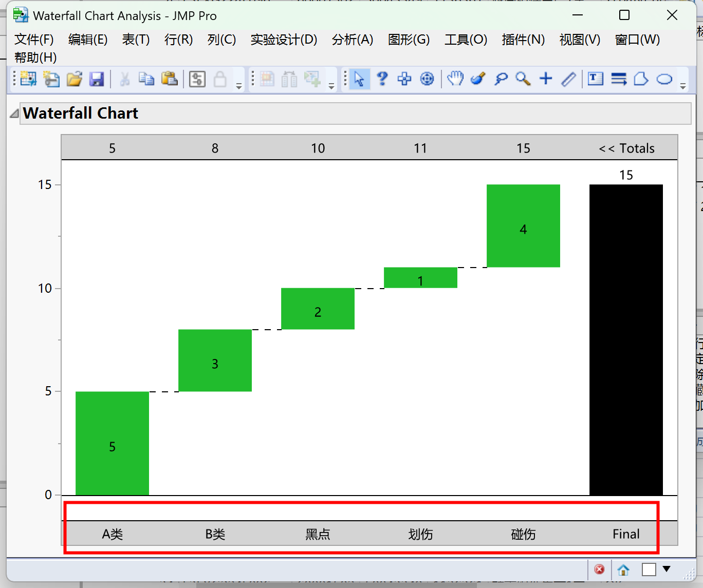Image resolution: width=703 pixels, height=588 pixels.
Task: Click the Paste toolbar icon
Action: (170, 79)
